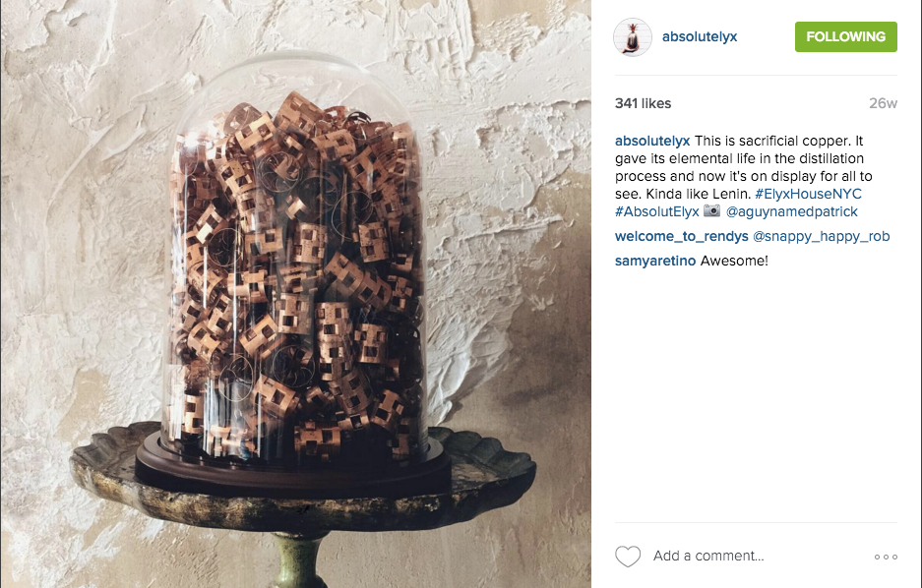This screenshot has width=922, height=588.
Task: Click absolutelyx username in the caption
Action: [x=652, y=141]
